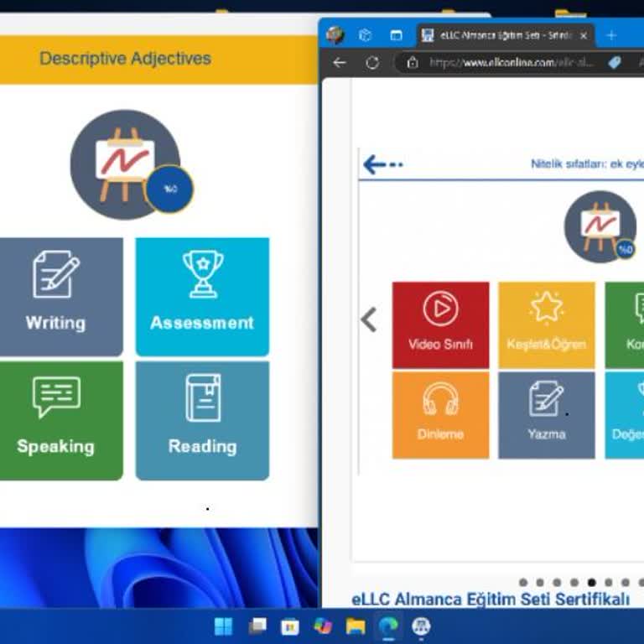Click the previous carousel chevron arrow
Screen dimensions: 644x644
369,319
